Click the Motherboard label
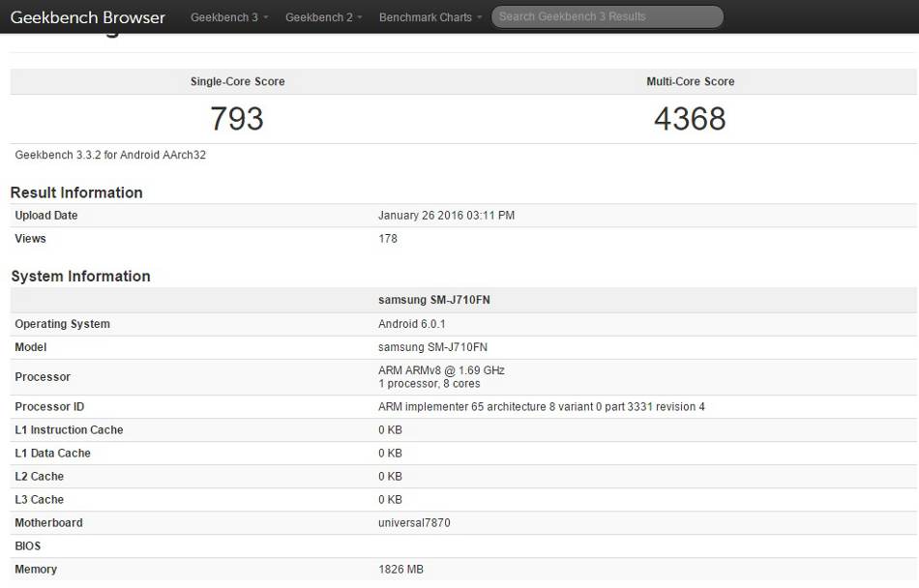919x588 pixels. coord(48,523)
